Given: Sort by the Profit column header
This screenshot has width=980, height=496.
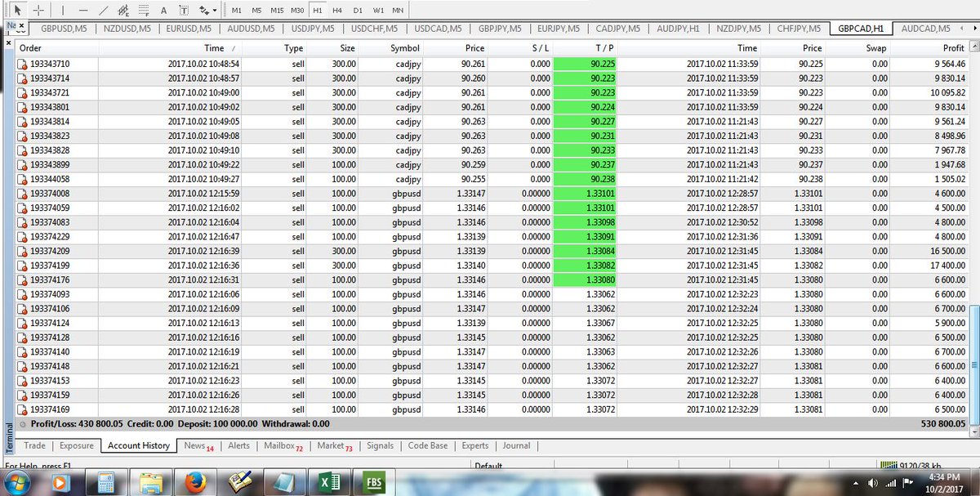Looking at the screenshot, I should [929, 48].
